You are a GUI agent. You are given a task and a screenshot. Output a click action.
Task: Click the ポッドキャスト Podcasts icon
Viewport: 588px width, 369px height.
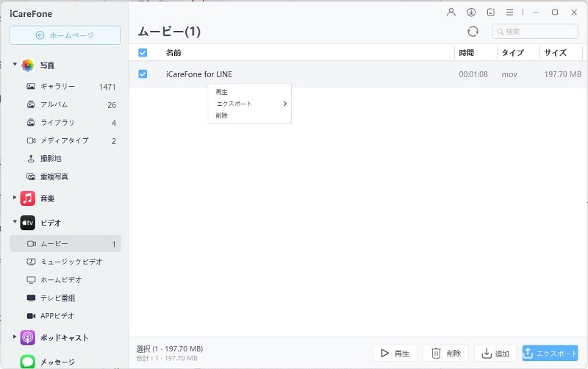click(x=28, y=337)
